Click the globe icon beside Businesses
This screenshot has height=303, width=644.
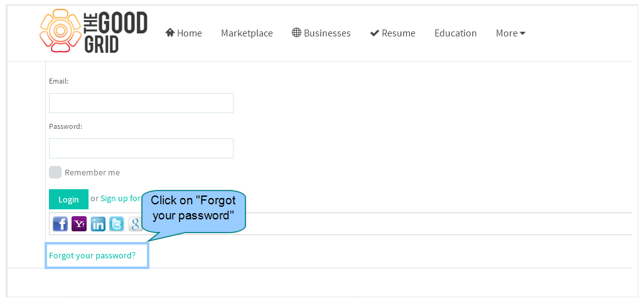coord(296,33)
